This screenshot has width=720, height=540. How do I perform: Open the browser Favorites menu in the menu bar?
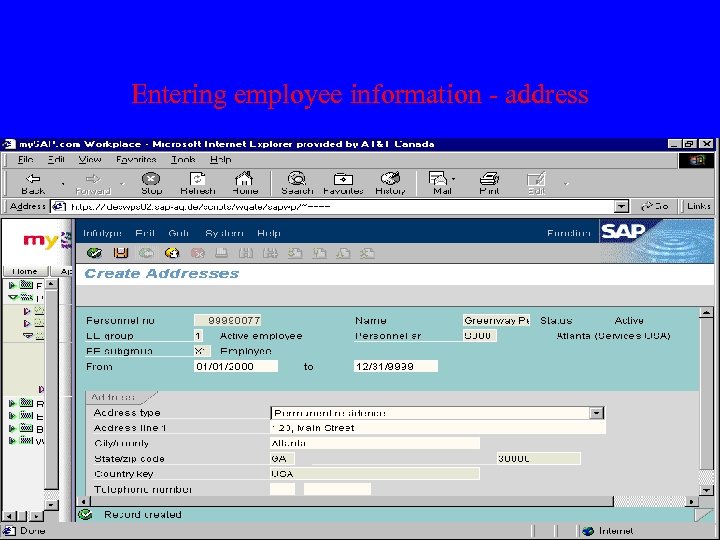[136, 159]
